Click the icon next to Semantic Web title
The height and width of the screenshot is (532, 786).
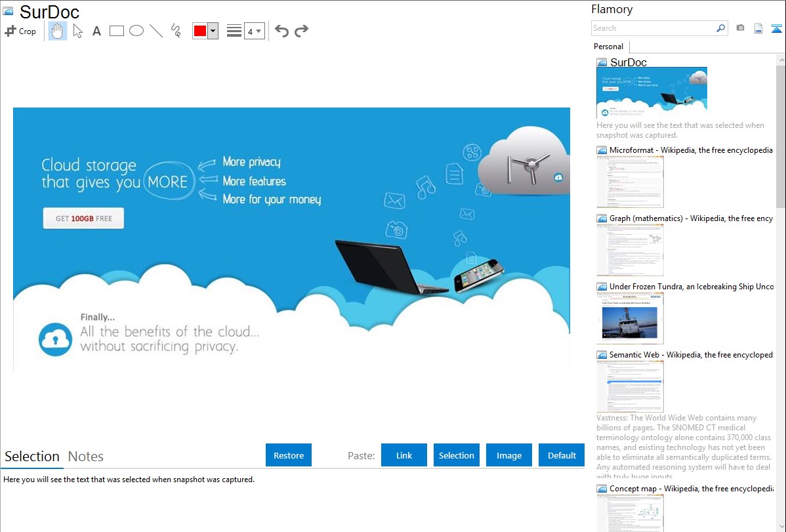pyautogui.click(x=602, y=355)
